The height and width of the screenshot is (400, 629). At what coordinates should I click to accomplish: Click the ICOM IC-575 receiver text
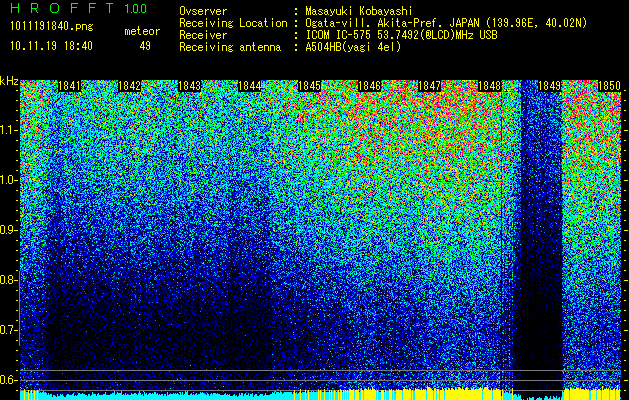(x=401, y=35)
